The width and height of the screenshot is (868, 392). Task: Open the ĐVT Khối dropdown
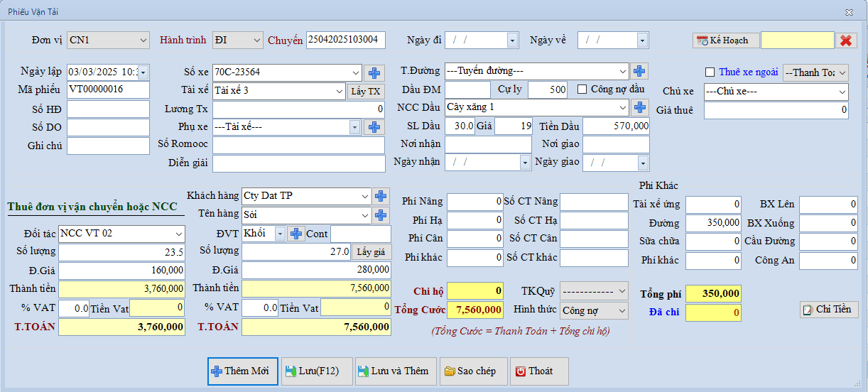280,234
